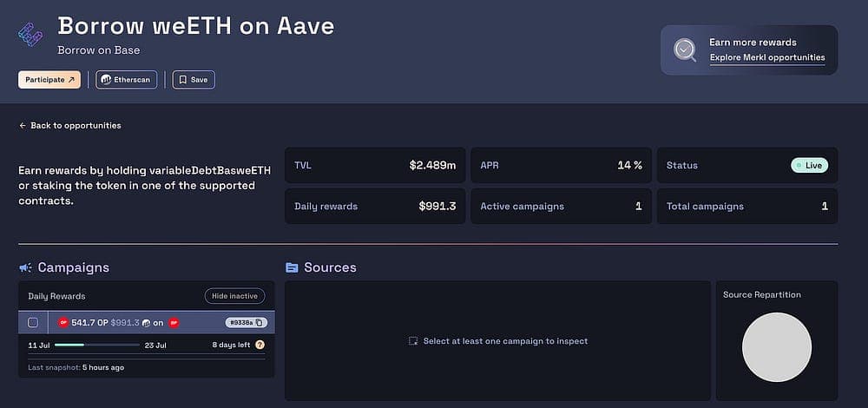Click the Daily rewards $991.3 card
The width and height of the screenshot is (868, 408).
(x=375, y=207)
